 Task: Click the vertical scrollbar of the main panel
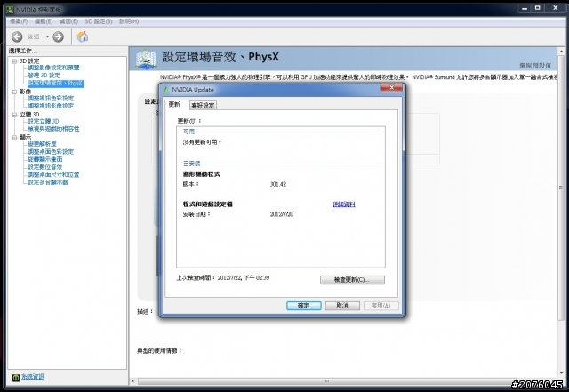pos(561,188)
